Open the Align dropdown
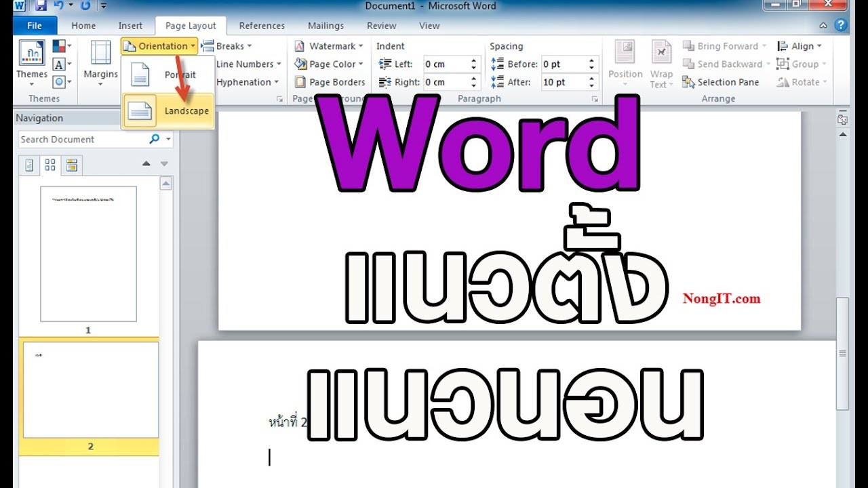This screenshot has height=488, width=868. point(800,46)
